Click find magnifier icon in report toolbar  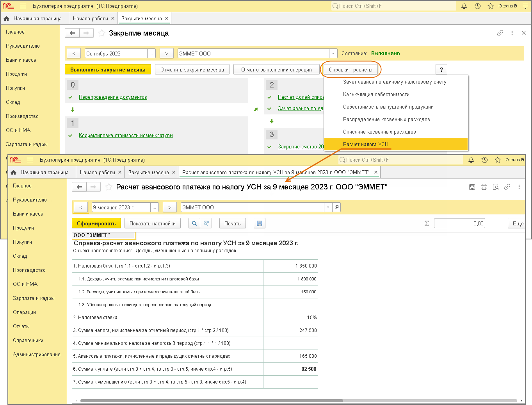tap(194, 223)
